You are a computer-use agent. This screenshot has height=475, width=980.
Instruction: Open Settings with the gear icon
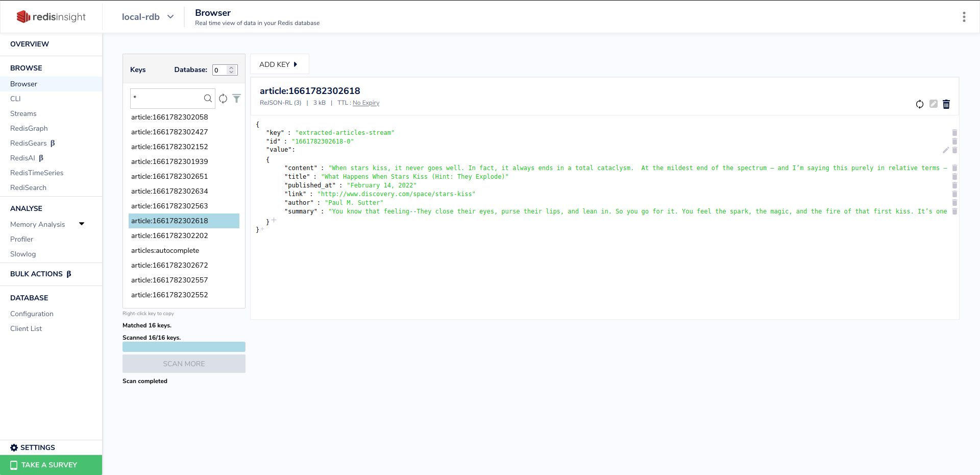33,447
